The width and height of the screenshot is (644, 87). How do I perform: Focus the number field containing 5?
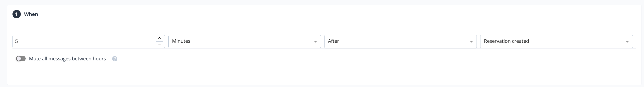point(84,41)
